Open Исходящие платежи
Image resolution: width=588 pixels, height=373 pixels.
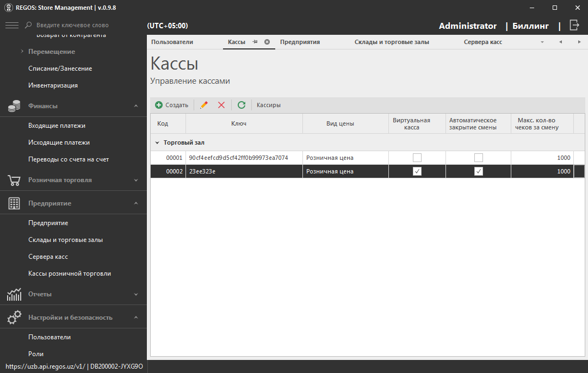click(x=59, y=142)
